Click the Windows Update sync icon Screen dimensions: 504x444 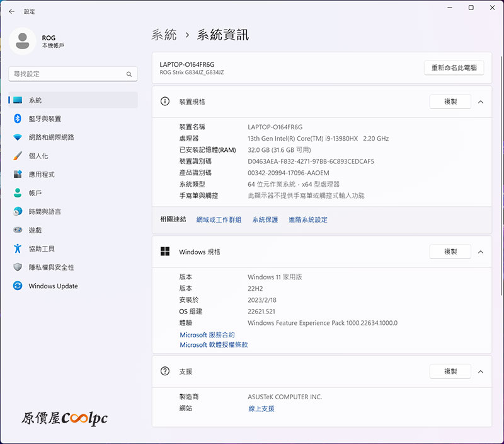18,286
